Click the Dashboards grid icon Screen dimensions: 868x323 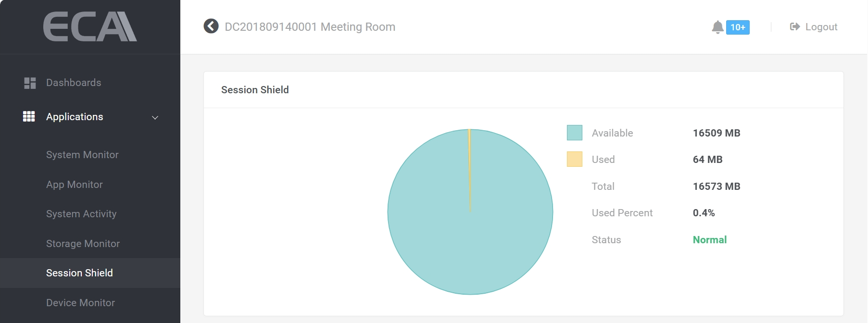(30, 83)
